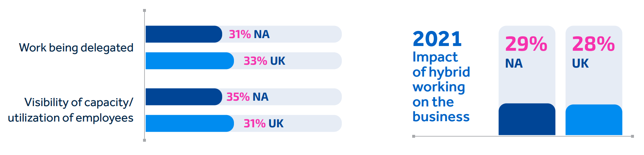Select the 'Visibility of capacity/ utilization of employees' label

point(70,110)
